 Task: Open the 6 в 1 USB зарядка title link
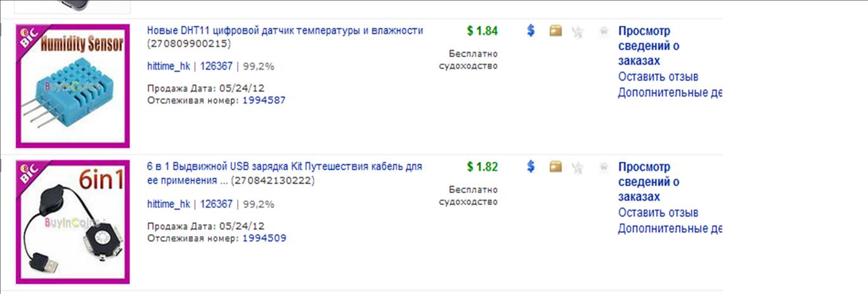[x=285, y=166]
